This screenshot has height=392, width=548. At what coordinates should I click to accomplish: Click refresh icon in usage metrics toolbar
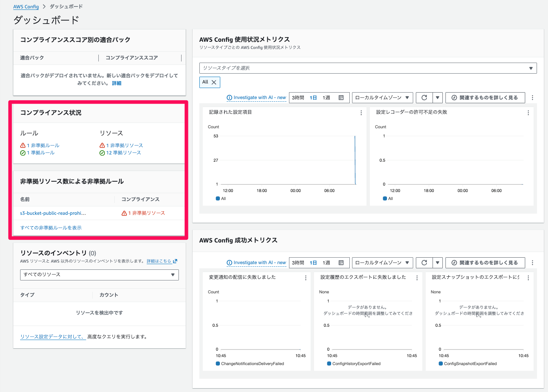click(x=424, y=98)
